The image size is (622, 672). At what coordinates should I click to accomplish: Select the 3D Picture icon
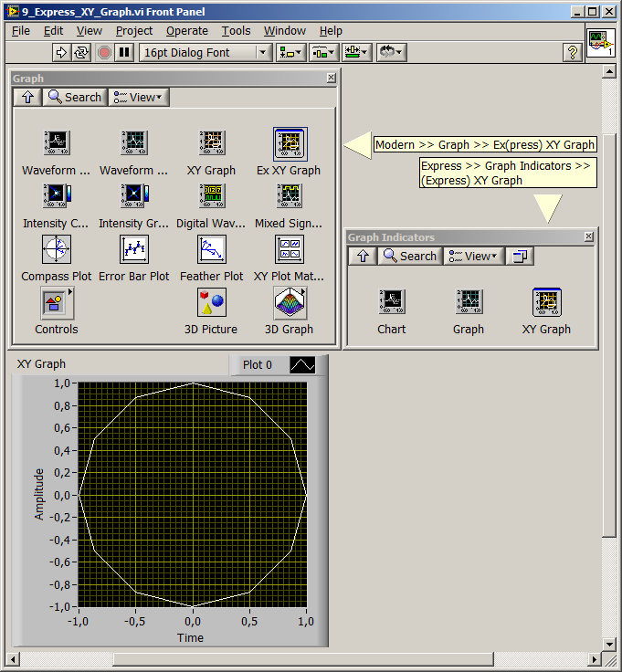[x=212, y=302]
